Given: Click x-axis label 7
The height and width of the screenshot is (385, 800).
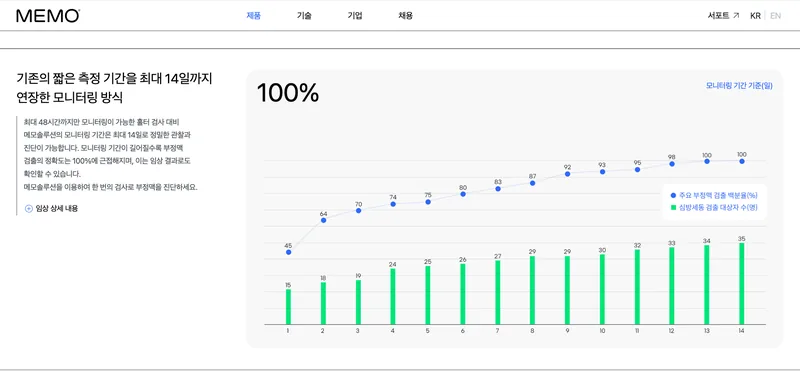Looking at the screenshot, I should [x=497, y=331].
